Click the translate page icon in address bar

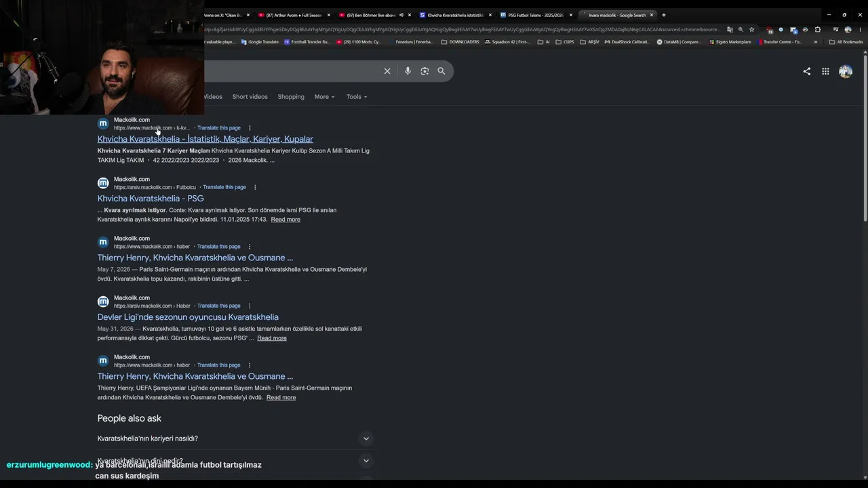[x=730, y=30]
